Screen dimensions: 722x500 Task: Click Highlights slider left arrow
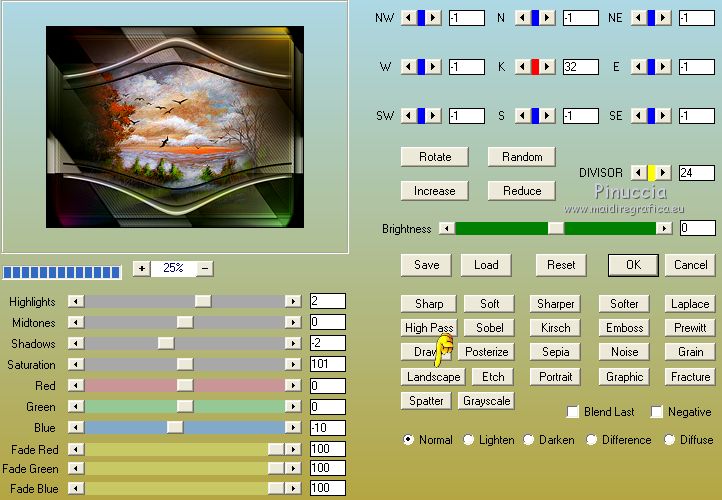tap(76, 302)
